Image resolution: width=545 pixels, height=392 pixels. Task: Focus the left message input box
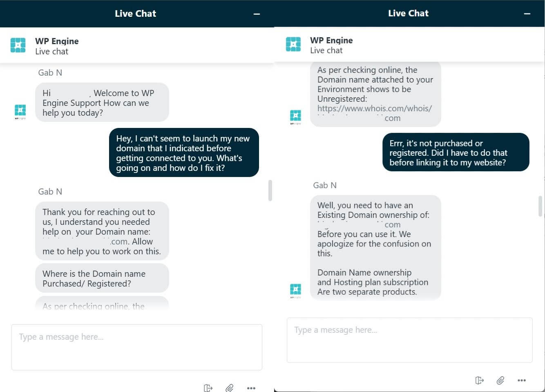click(x=137, y=347)
